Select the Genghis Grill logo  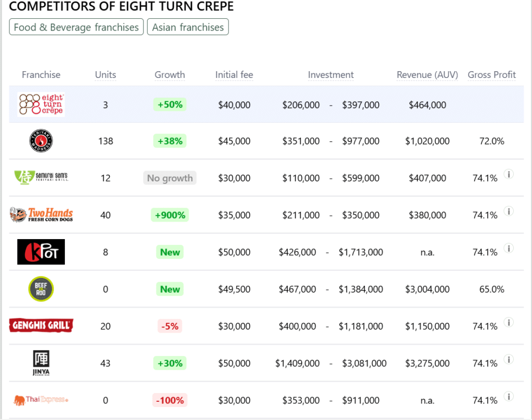point(41,325)
